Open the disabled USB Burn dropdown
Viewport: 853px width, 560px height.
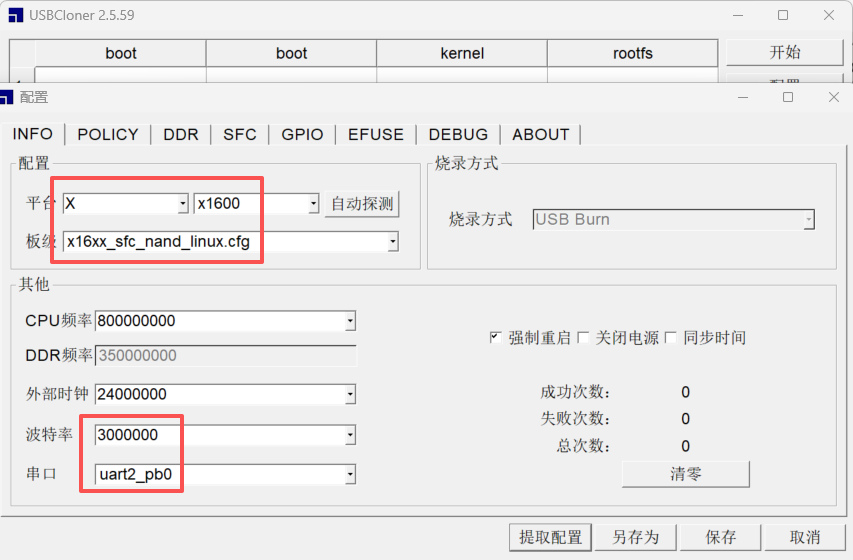pos(673,219)
